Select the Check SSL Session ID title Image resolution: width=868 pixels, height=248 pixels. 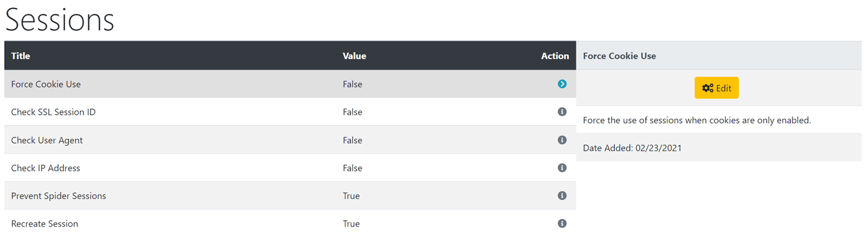[x=53, y=112]
